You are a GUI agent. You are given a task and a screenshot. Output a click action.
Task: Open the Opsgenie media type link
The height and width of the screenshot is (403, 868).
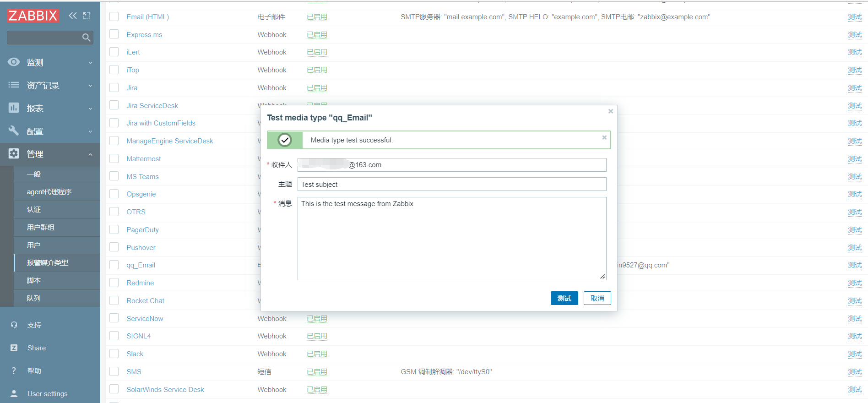(141, 194)
